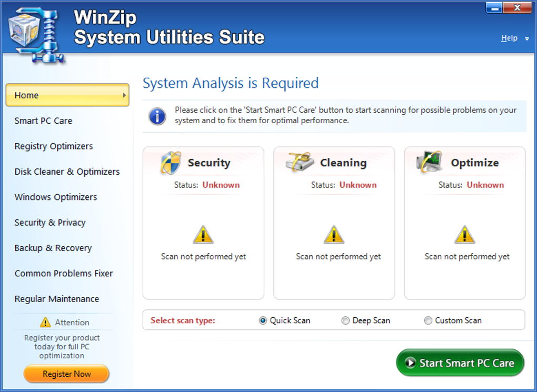
Task: Select Regular Maintenance in sidebar
Action: coord(56,299)
